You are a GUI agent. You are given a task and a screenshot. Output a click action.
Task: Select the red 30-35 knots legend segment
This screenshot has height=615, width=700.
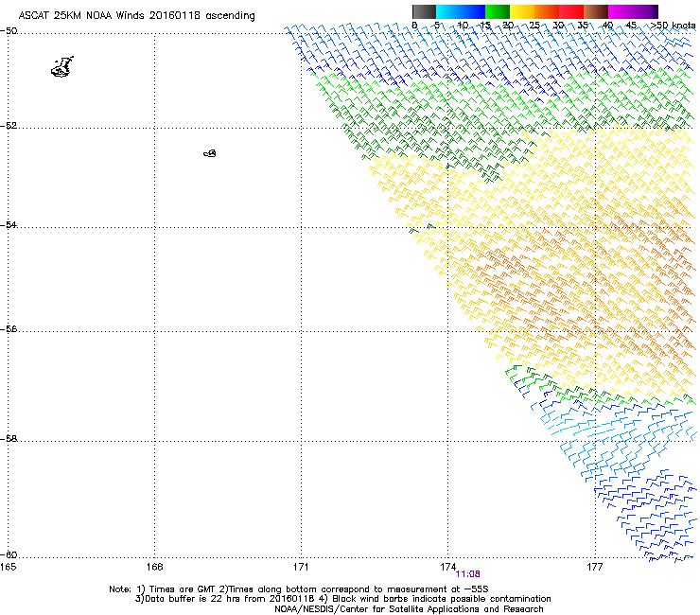pyautogui.click(x=571, y=11)
